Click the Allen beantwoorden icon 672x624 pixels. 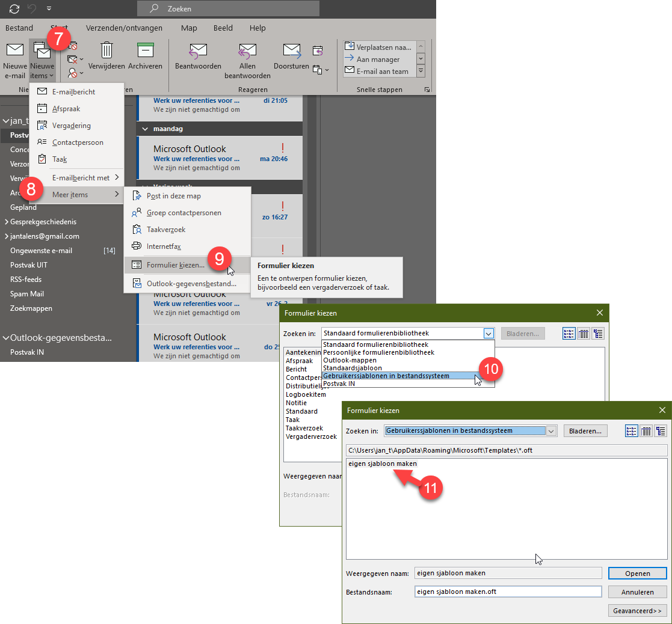[247, 51]
